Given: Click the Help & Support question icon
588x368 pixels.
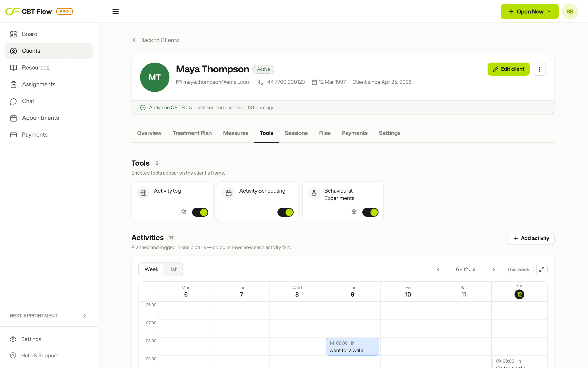Looking at the screenshot, I should [x=13, y=355].
